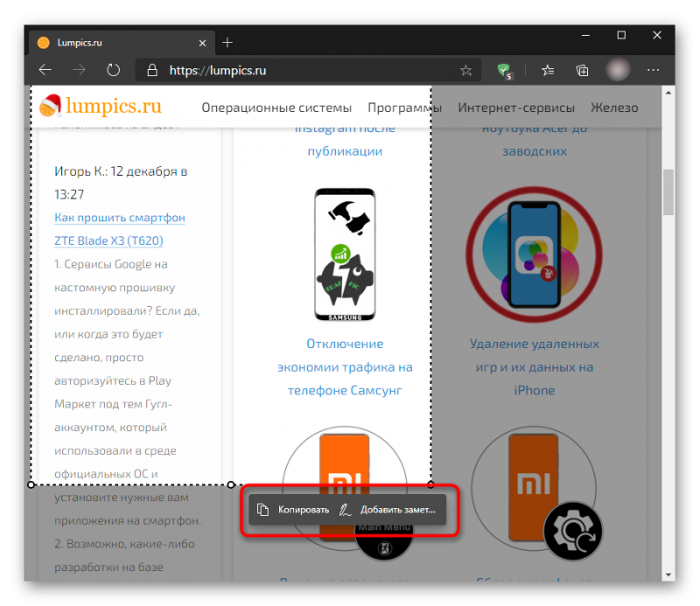View site security lock info
The height and width of the screenshot is (606, 700).
coord(152,70)
